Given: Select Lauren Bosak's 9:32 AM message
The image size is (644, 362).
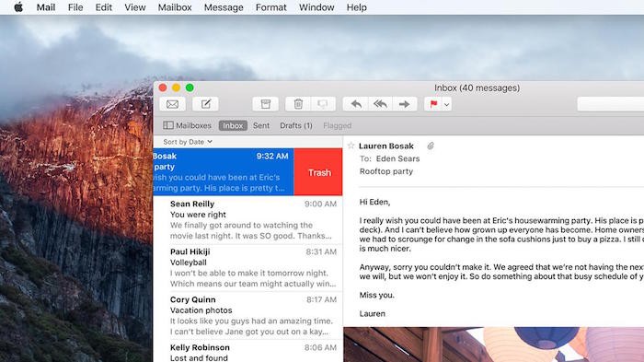Looking at the screenshot, I should pyautogui.click(x=224, y=172).
